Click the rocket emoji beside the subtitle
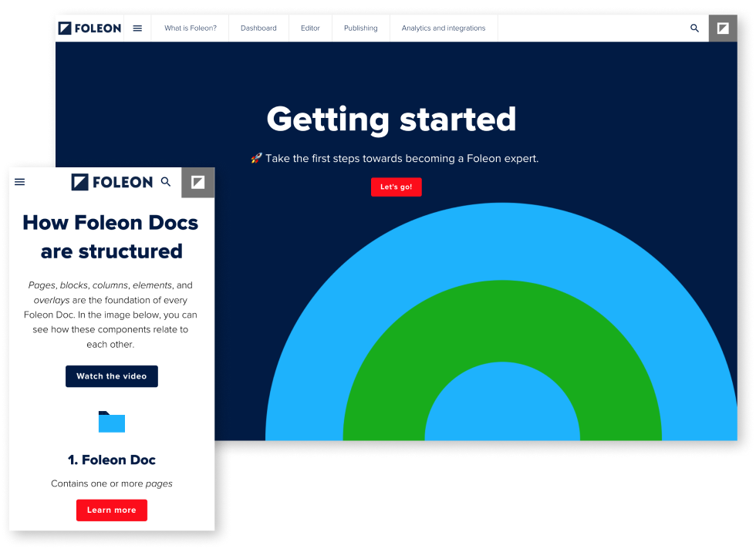Viewport: 756px width, 549px height. (257, 158)
